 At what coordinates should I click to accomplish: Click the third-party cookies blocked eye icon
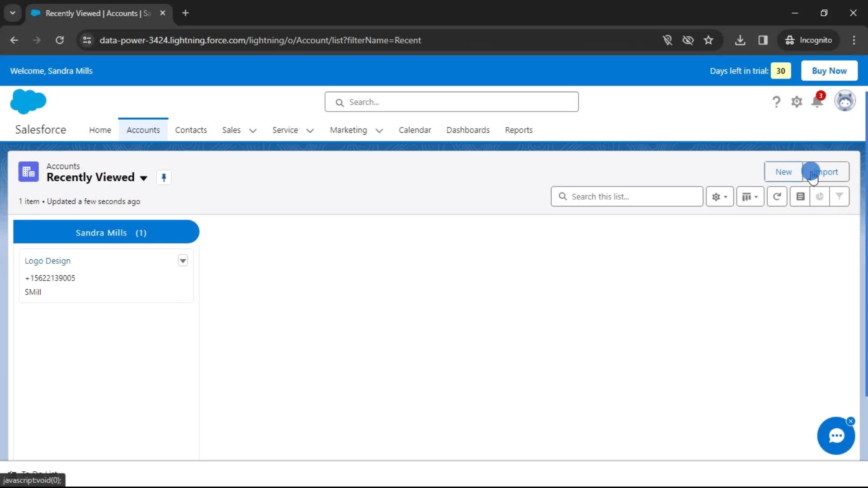point(688,40)
